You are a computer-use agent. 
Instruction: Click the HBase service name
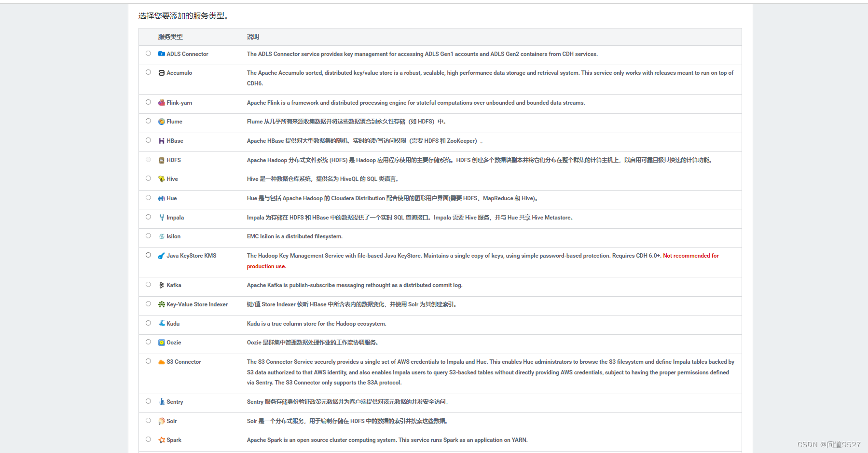[x=175, y=141]
